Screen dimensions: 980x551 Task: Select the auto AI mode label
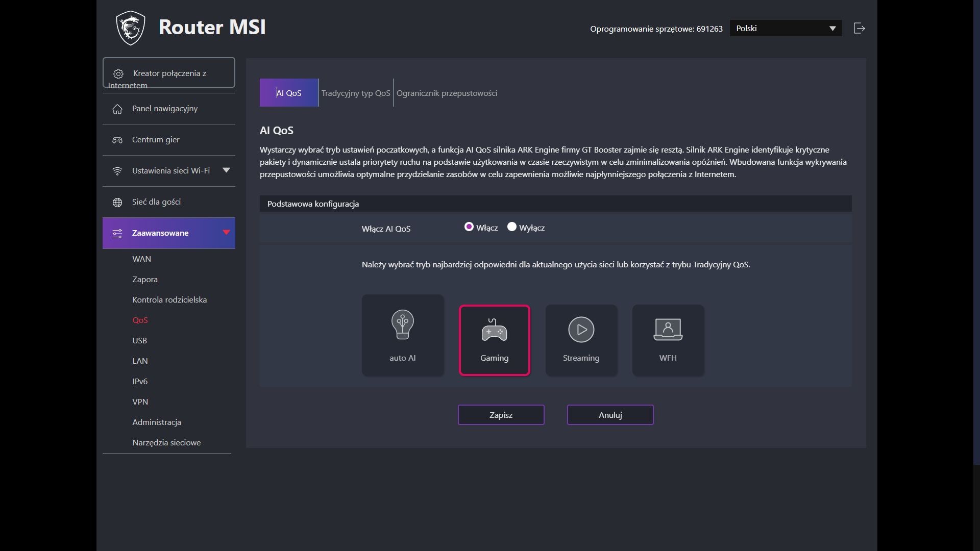click(x=403, y=358)
